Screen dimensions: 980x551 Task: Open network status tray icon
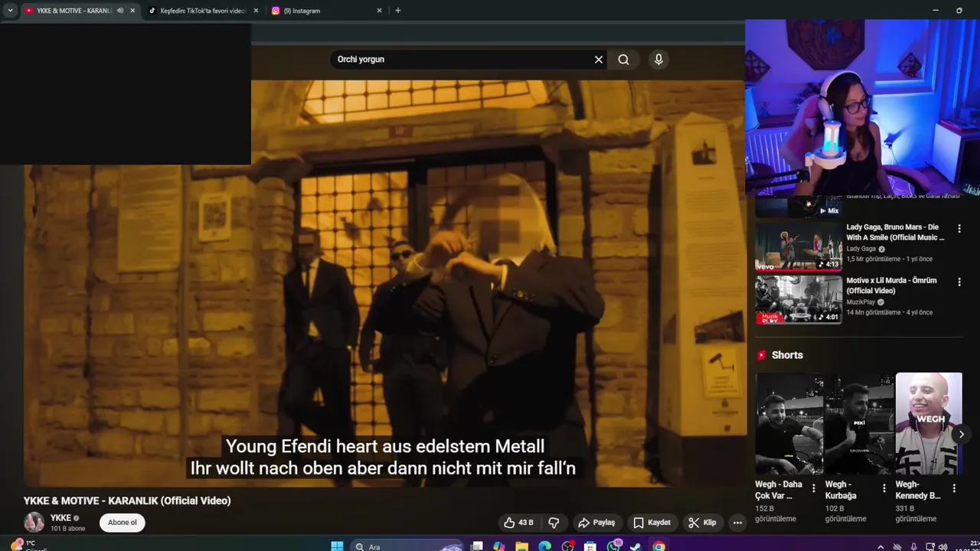click(929, 546)
